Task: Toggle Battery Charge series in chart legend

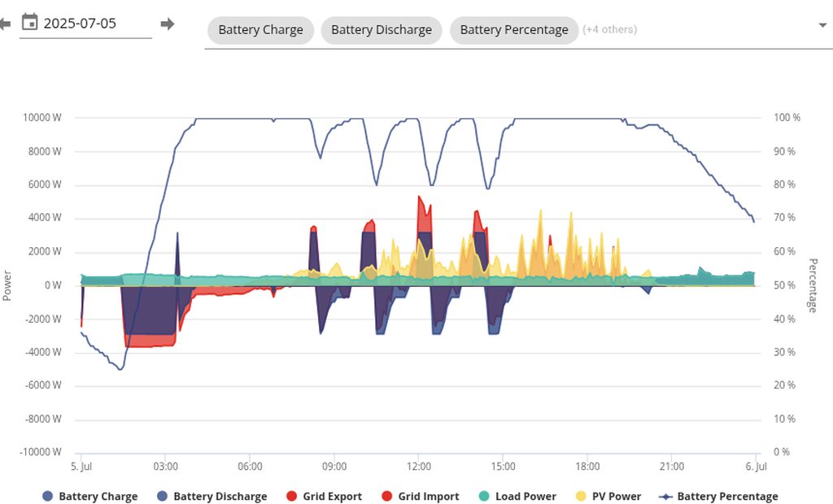Action: (x=98, y=497)
